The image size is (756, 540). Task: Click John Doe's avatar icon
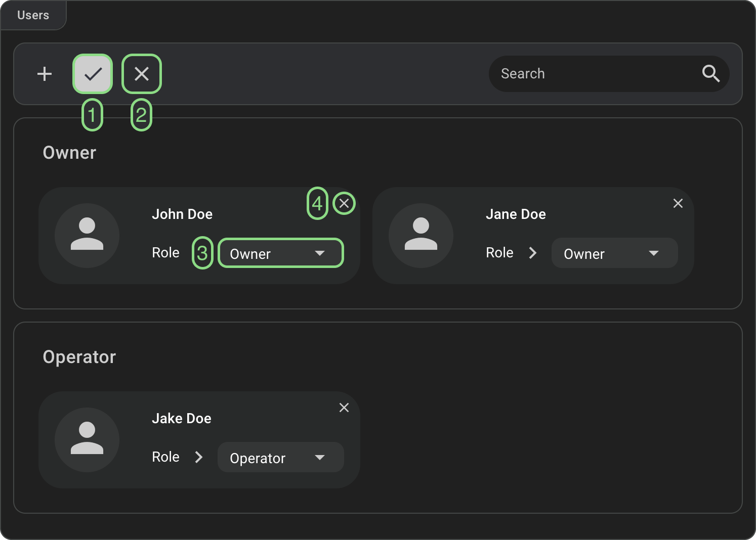[x=87, y=235]
